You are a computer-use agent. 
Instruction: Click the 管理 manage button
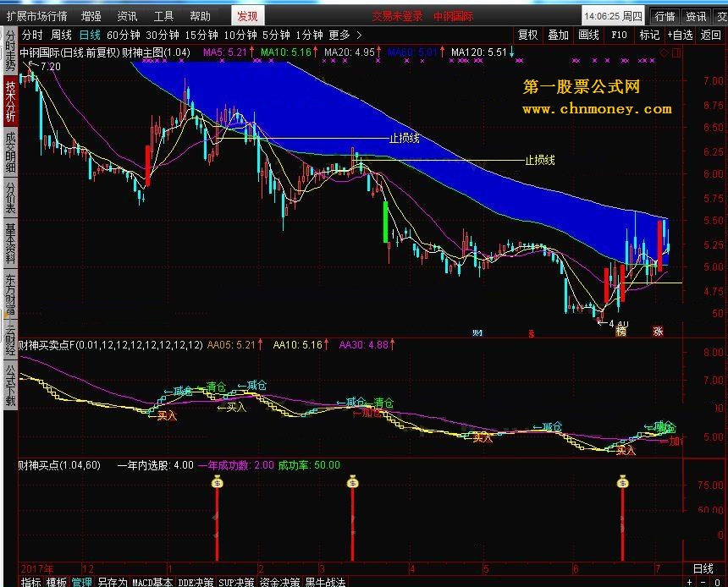click(82, 582)
